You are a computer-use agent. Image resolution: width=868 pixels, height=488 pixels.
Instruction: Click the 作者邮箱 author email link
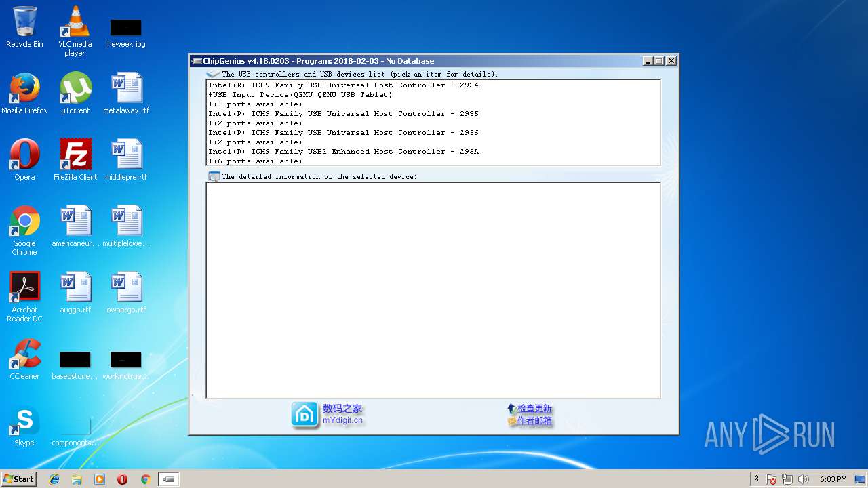click(x=534, y=421)
